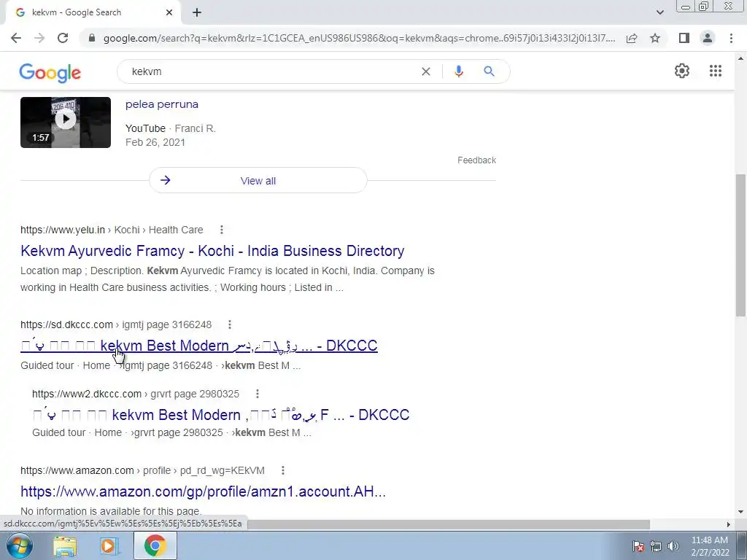The height and width of the screenshot is (560, 747).
Task: Run search with the magnifier icon
Action: click(x=489, y=71)
